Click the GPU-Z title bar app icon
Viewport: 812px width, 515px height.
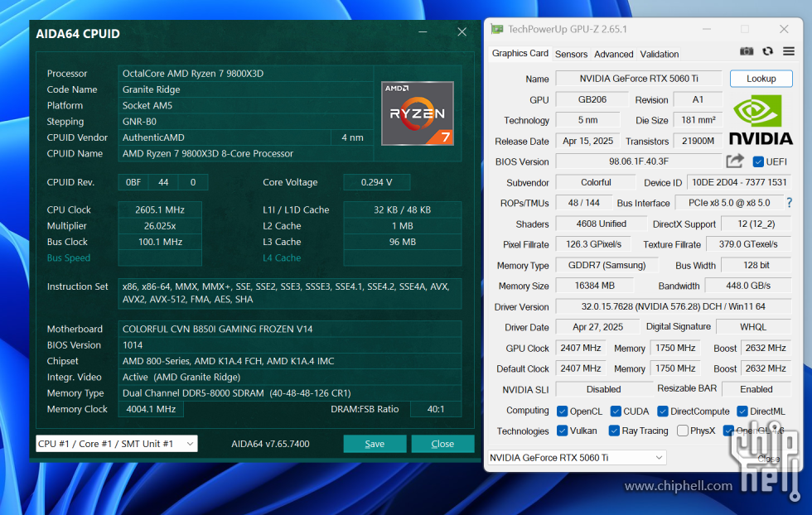497,29
